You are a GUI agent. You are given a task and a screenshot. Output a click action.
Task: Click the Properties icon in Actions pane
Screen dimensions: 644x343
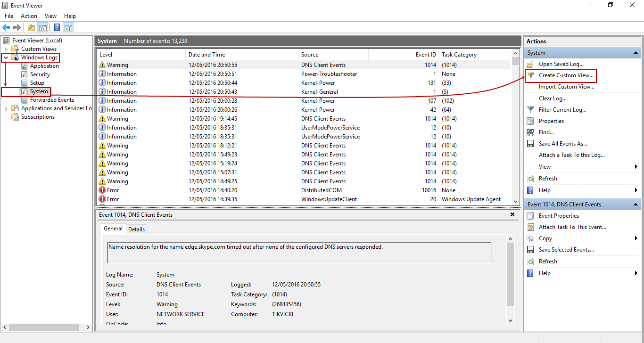(x=530, y=121)
